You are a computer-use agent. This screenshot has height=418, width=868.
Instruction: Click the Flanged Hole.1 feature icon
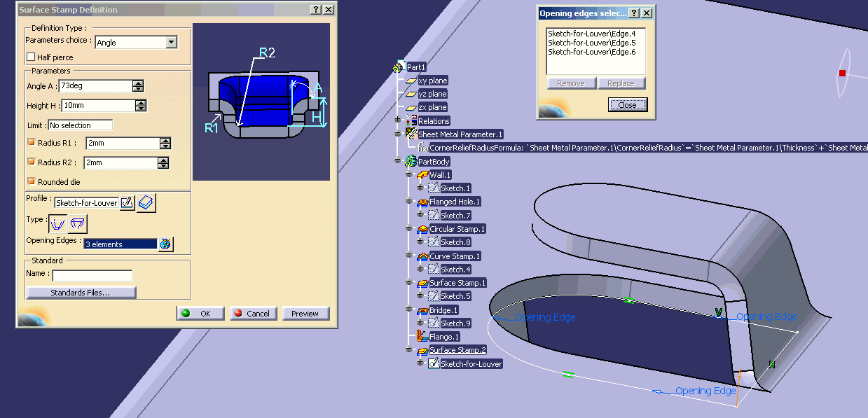(422, 202)
